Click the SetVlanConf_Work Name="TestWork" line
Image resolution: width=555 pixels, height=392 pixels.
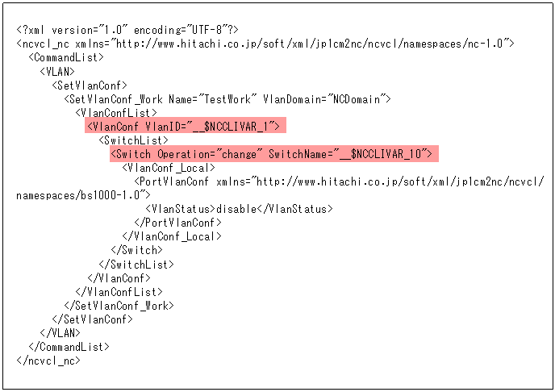(227, 99)
